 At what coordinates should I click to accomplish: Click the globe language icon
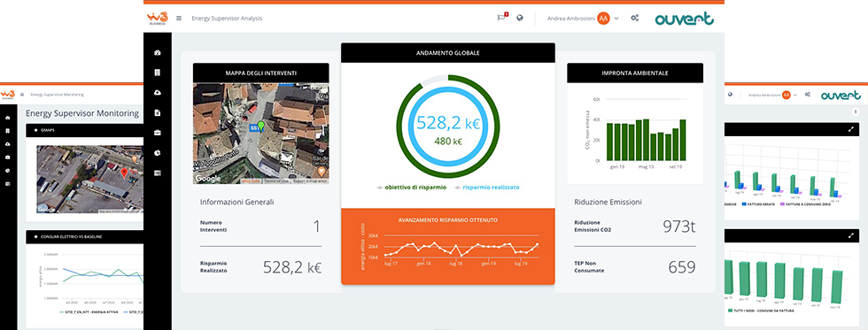coord(520,18)
